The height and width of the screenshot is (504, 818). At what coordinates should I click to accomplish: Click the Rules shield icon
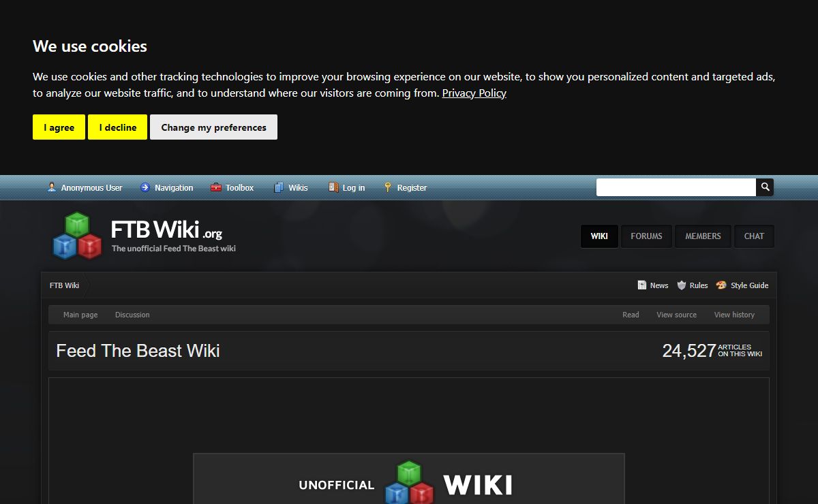682,285
